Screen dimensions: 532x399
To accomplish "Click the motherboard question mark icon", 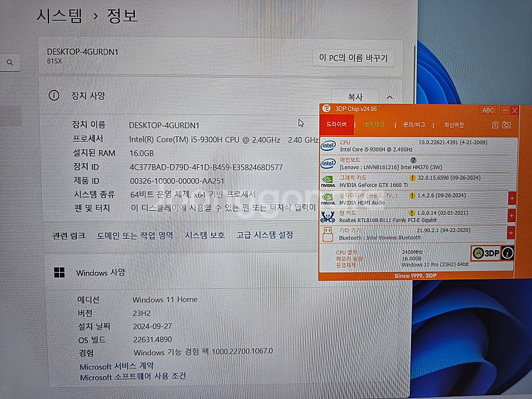I will pyautogui.click(x=413, y=160).
